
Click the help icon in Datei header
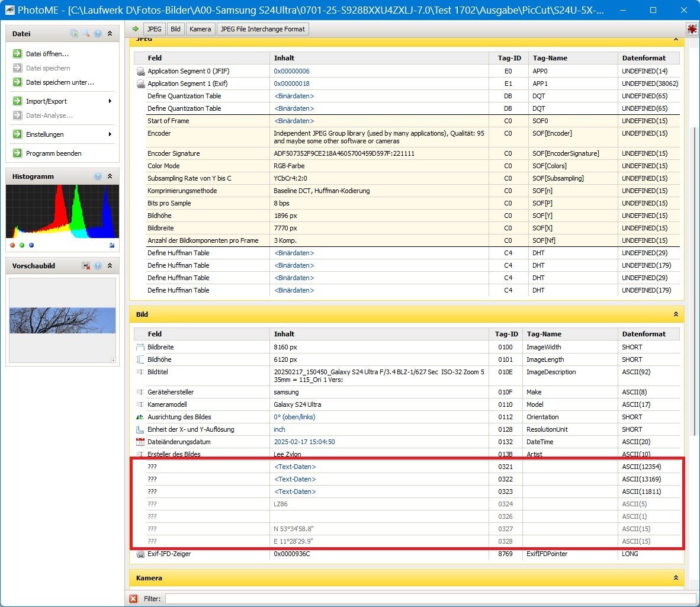(98, 34)
